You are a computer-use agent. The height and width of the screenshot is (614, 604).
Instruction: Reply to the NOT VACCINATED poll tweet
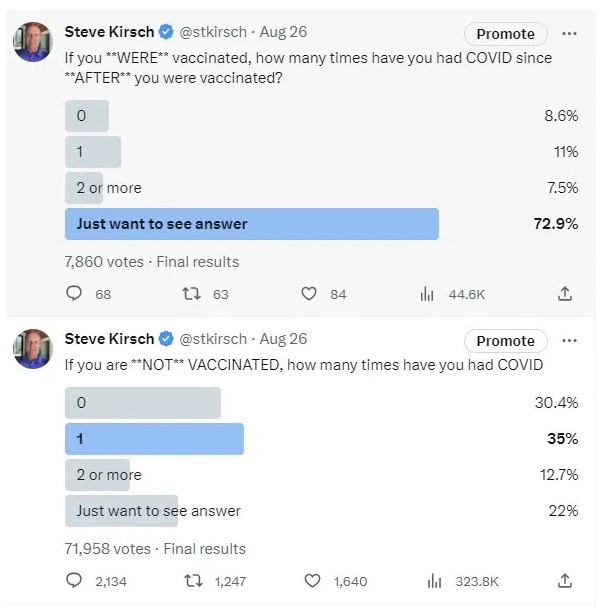[x=73, y=581]
